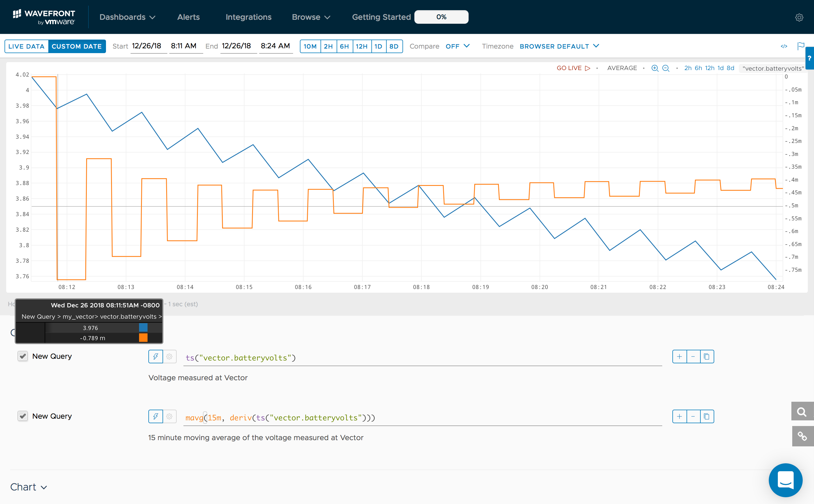The height and width of the screenshot is (504, 814).
Task: Click the Go Live play triangle
Action: 588,68
